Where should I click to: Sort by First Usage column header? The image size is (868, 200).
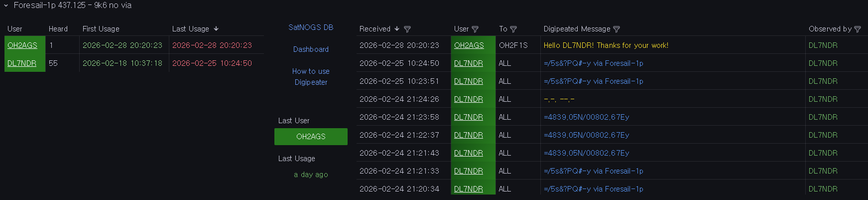[x=101, y=29]
